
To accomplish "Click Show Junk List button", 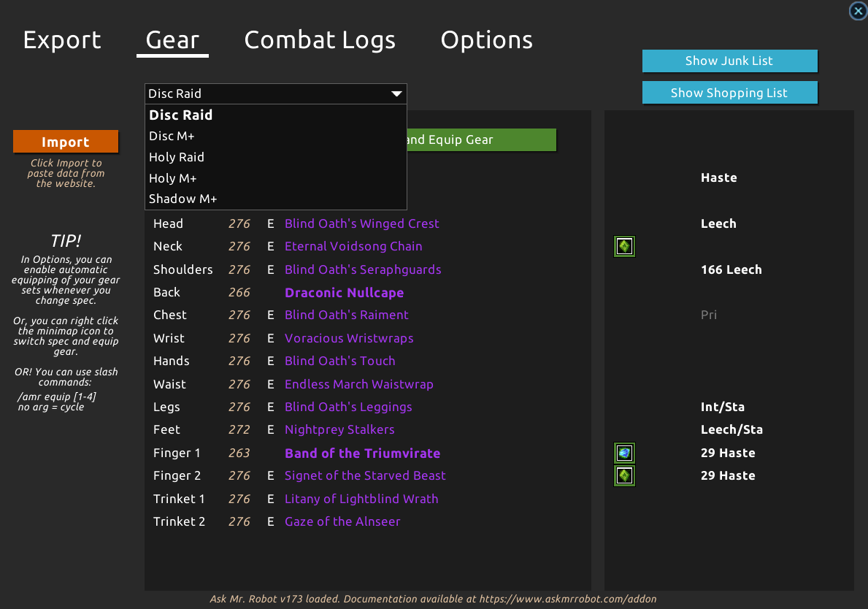I will coord(729,61).
